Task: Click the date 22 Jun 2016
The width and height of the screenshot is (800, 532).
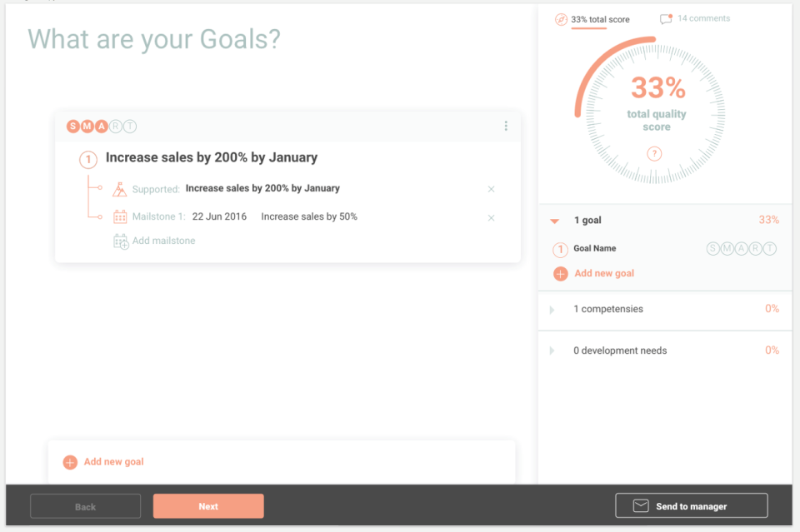Action: click(219, 216)
